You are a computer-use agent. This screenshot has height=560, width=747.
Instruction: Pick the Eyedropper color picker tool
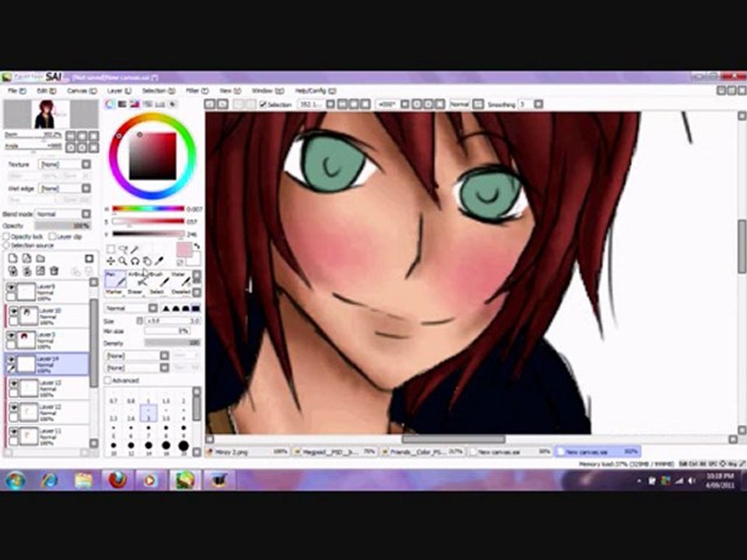pos(159,261)
